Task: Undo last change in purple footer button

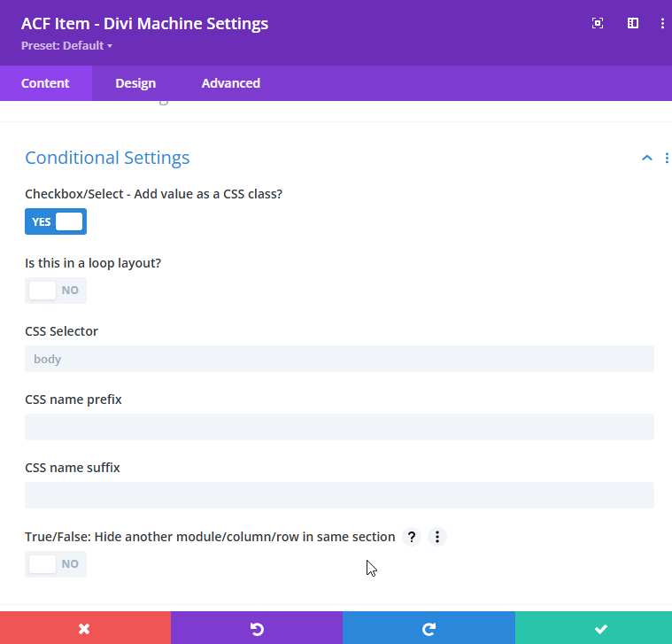Action: [257, 629]
